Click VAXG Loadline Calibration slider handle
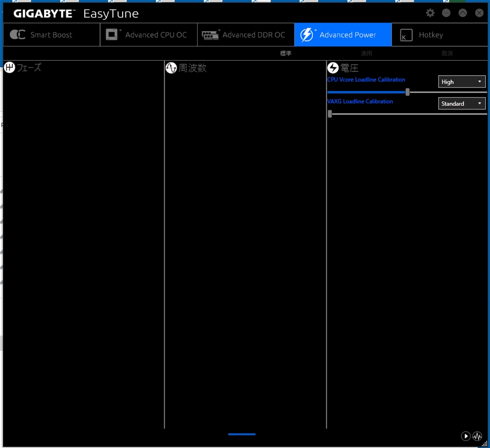The height and width of the screenshot is (448, 490). (330, 114)
